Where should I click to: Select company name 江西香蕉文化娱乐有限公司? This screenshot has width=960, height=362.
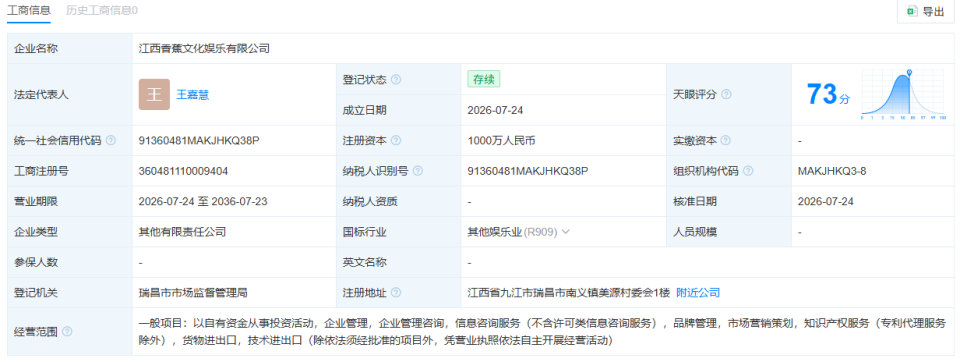click(x=204, y=48)
